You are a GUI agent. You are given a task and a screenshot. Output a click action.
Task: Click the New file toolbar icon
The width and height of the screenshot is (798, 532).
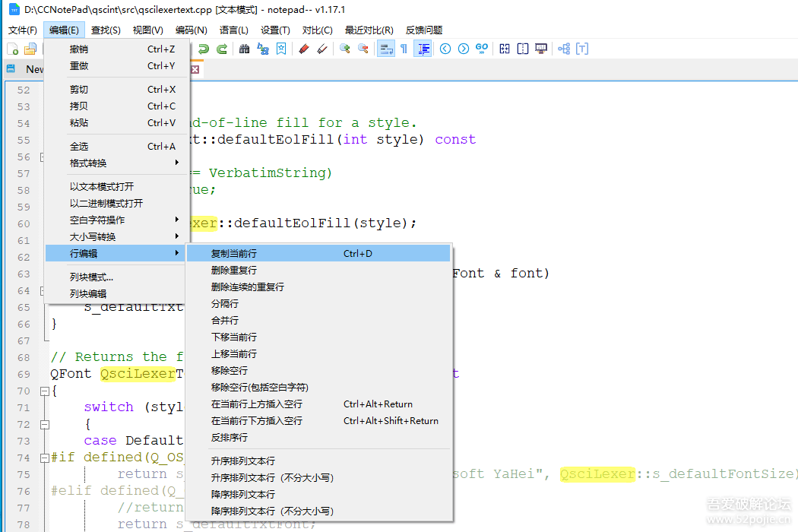pyautogui.click(x=13, y=49)
